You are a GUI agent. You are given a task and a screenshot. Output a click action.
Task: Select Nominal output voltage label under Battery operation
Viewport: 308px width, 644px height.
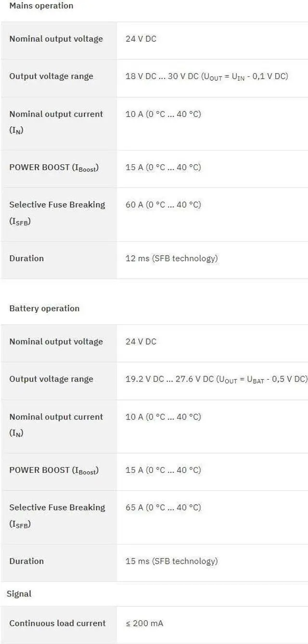56,342
